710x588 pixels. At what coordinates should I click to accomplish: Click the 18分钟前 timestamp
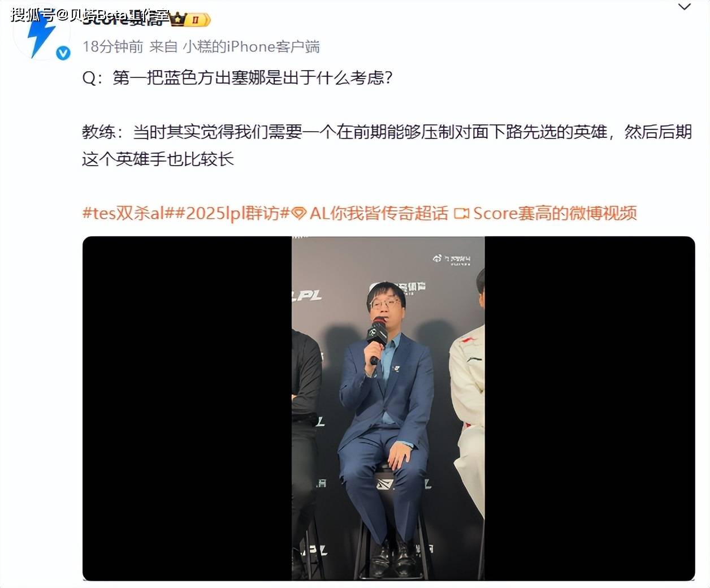[x=113, y=46]
